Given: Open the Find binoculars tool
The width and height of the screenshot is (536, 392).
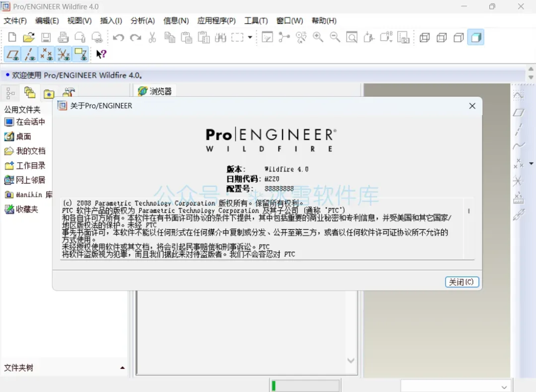Looking at the screenshot, I should click(x=220, y=37).
